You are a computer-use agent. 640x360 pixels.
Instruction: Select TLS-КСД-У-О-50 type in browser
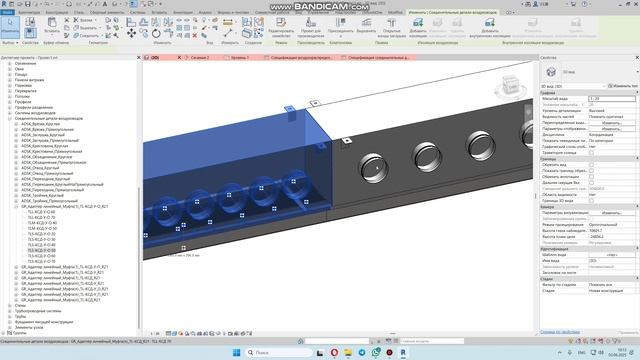click(41, 250)
